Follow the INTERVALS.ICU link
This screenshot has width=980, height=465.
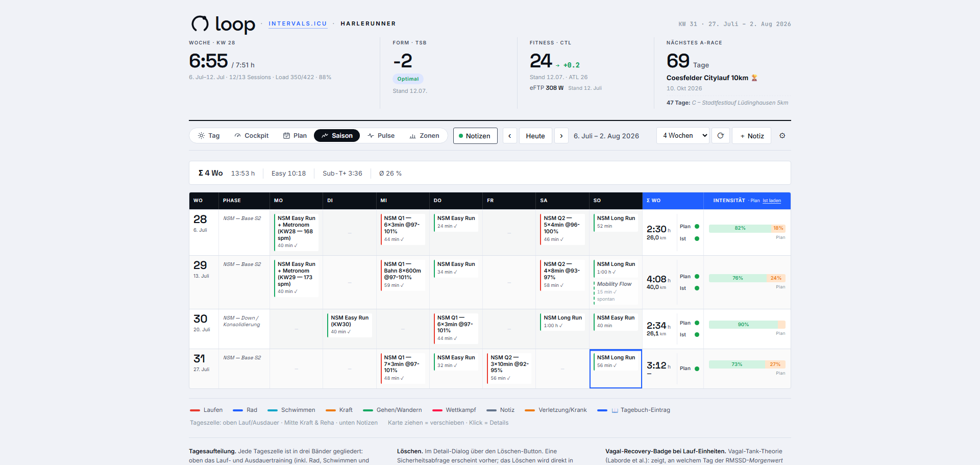tap(298, 23)
